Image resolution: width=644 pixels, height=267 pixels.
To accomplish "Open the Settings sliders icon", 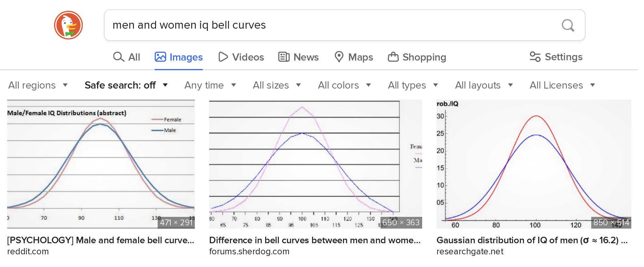I will [x=535, y=57].
